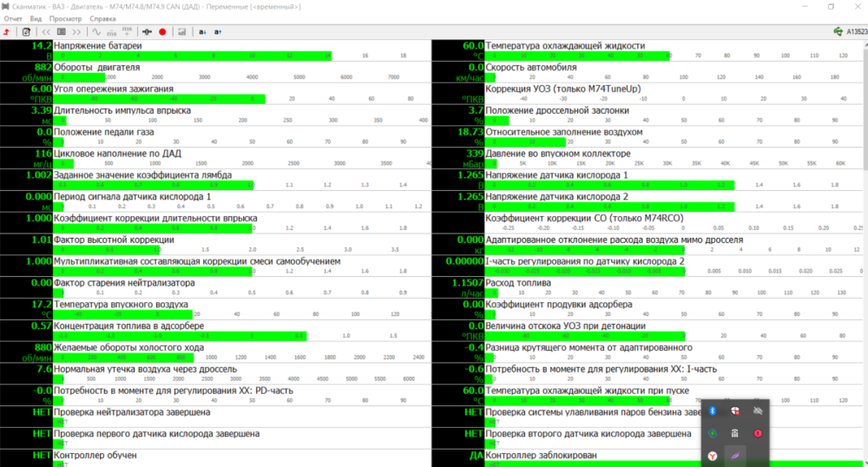
Task: Select Напряжение датчика кислорода 1 row
Action: [x=648, y=180]
